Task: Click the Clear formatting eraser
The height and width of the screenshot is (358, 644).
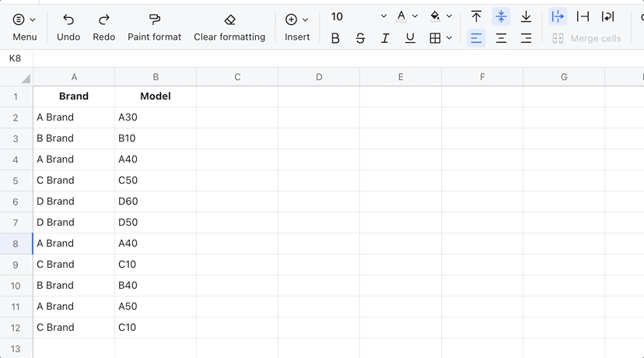Action: [229, 19]
